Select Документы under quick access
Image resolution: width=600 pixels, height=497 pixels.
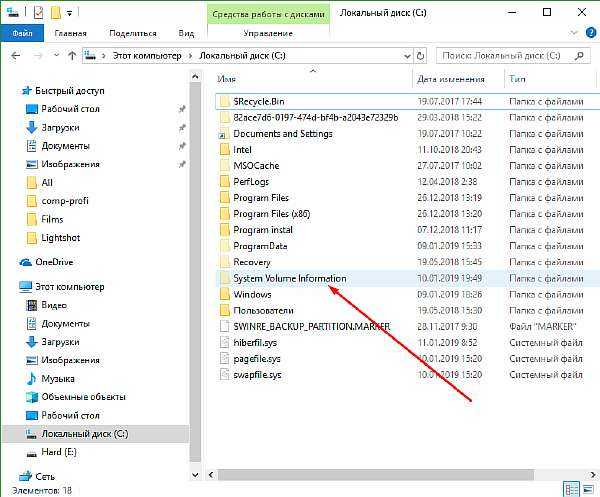click(65, 146)
